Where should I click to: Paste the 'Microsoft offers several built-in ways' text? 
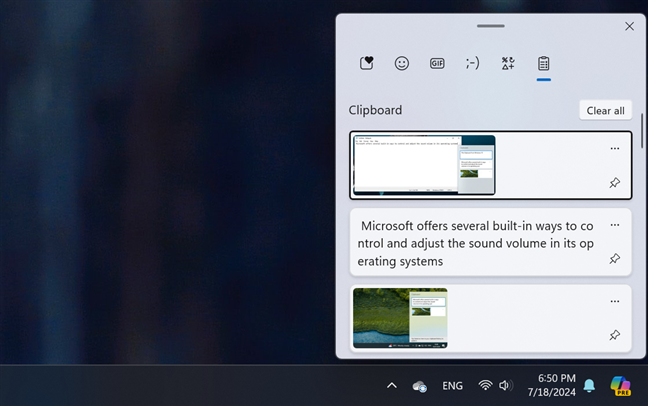pos(475,243)
